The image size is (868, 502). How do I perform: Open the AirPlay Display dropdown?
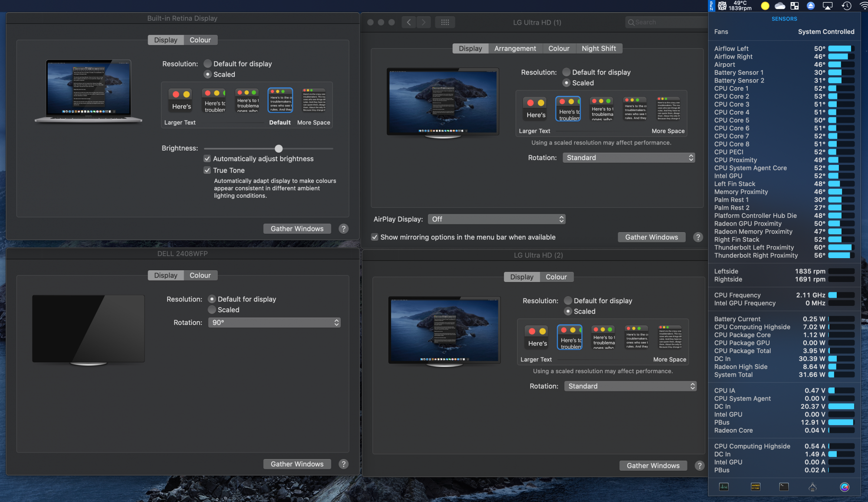point(496,219)
